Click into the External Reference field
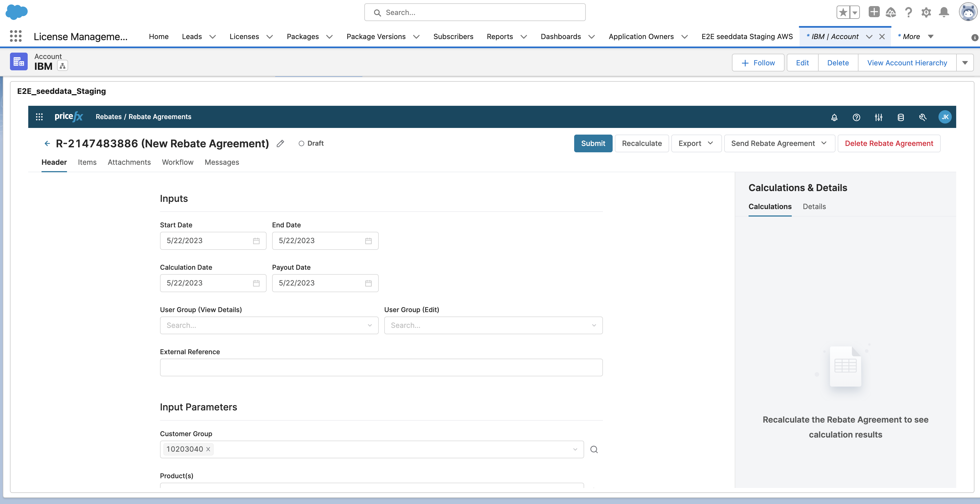The image size is (980, 504). pos(381,368)
